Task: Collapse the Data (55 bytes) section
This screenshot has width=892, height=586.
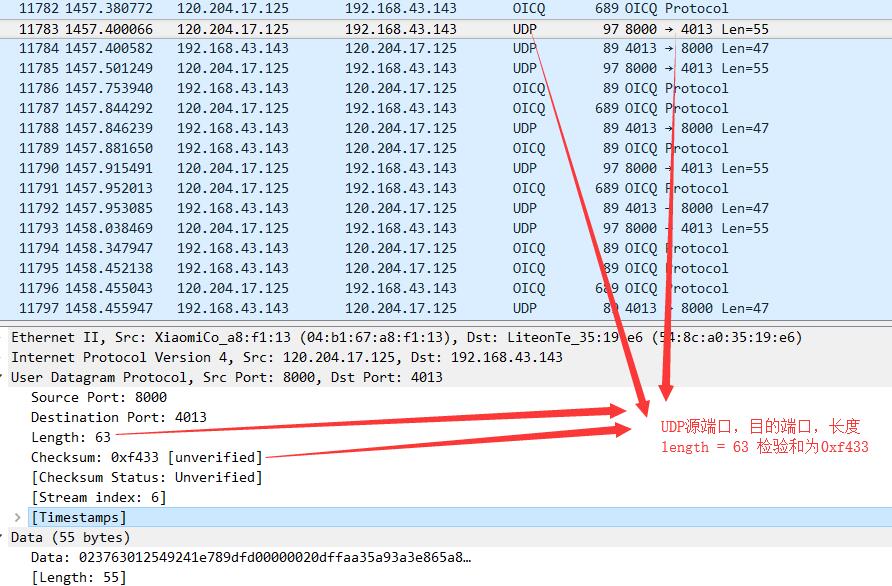Action: coord(5,537)
